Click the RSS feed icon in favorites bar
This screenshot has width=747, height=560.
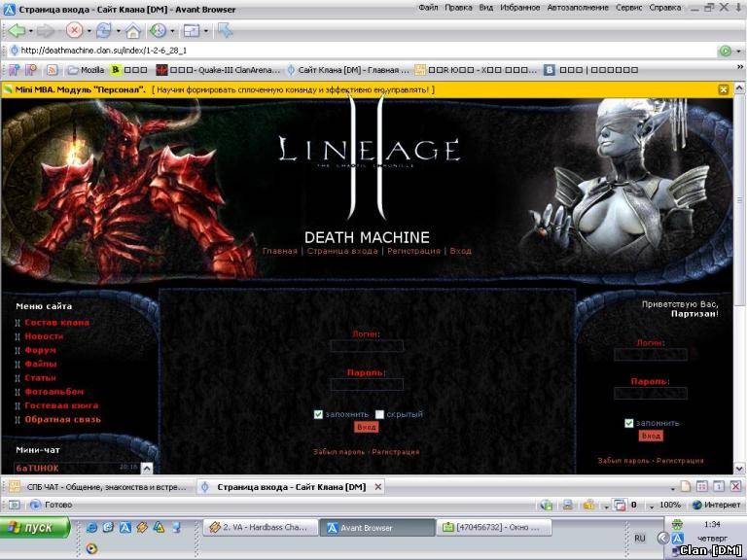pos(52,70)
